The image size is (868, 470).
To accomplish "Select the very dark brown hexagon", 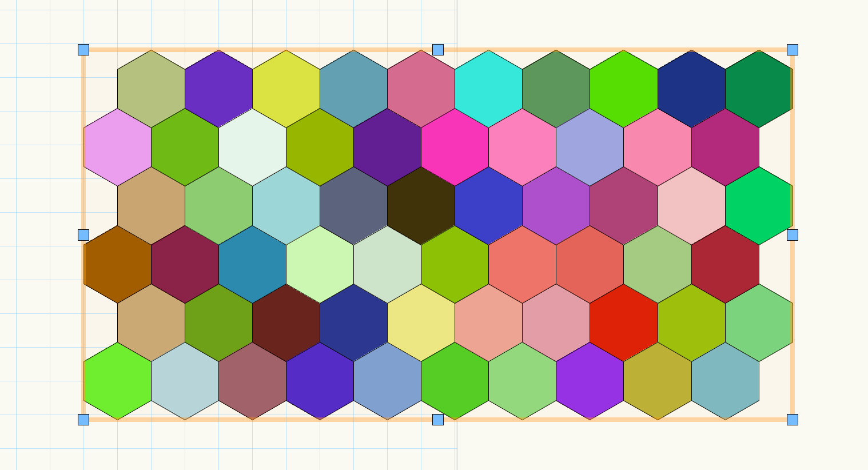I will tap(421, 206).
